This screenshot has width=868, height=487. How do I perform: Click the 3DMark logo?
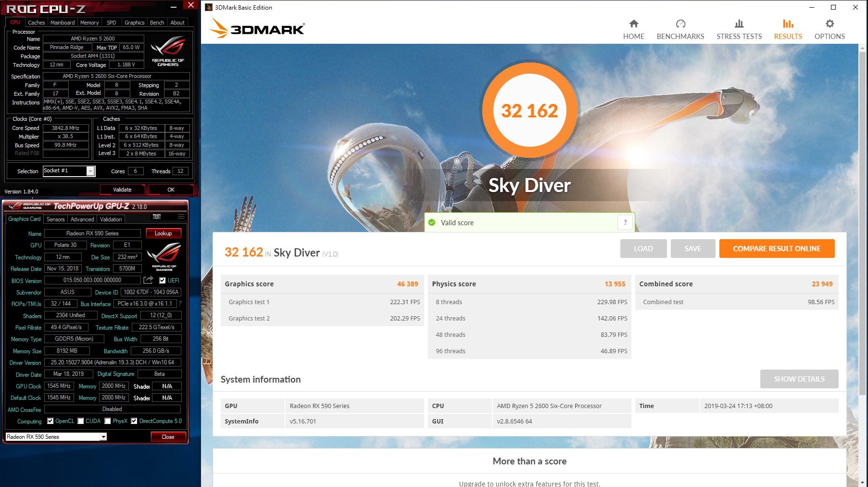257,28
